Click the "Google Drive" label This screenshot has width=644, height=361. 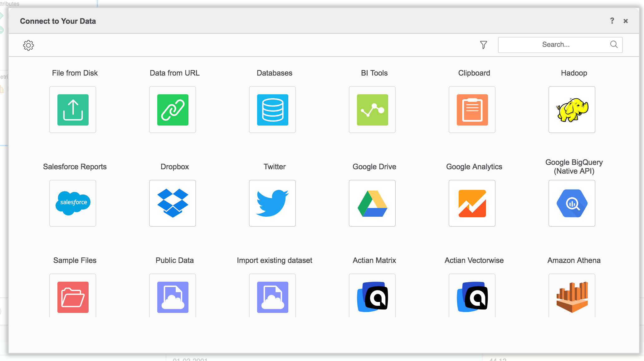click(374, 167)
